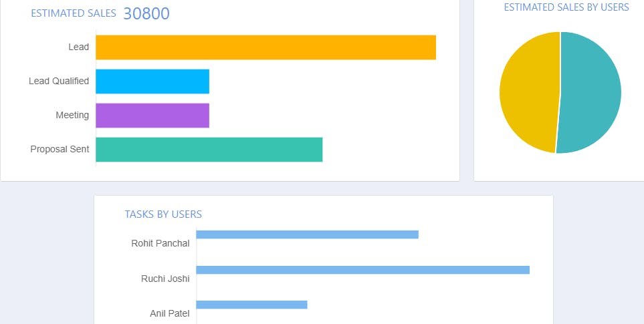Click the Tasks By Users heading
Image resolution: width=644 pixels, height=324 pixels.
coord(163,214)
